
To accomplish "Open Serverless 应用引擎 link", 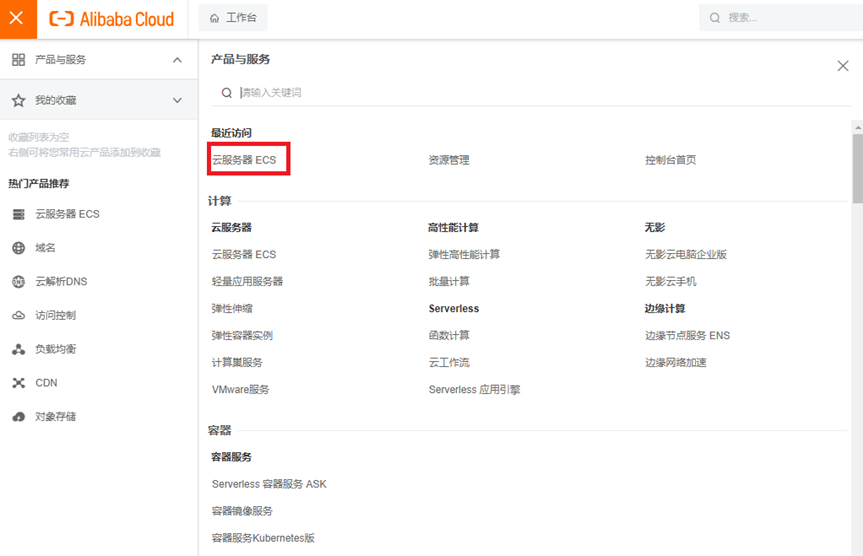I will [474, 389].
